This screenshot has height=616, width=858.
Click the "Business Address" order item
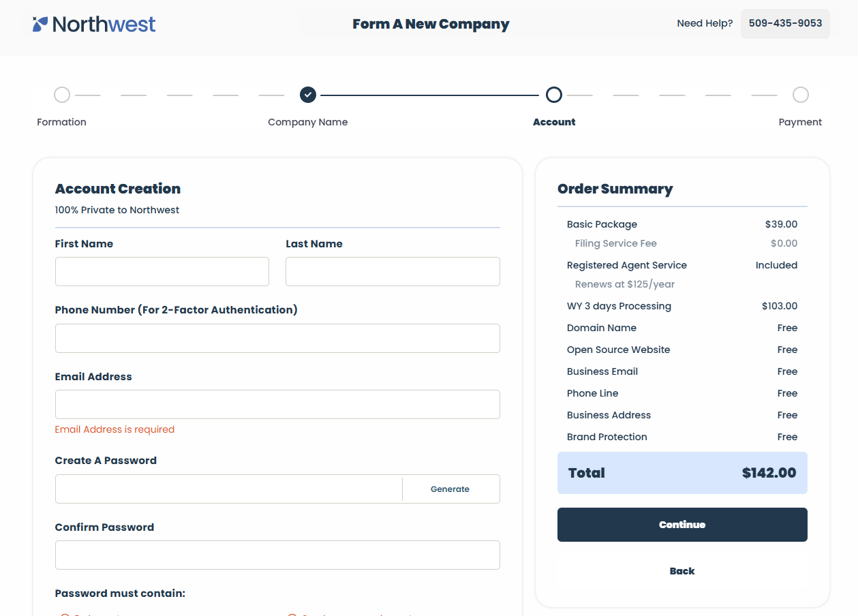[609, 415]
